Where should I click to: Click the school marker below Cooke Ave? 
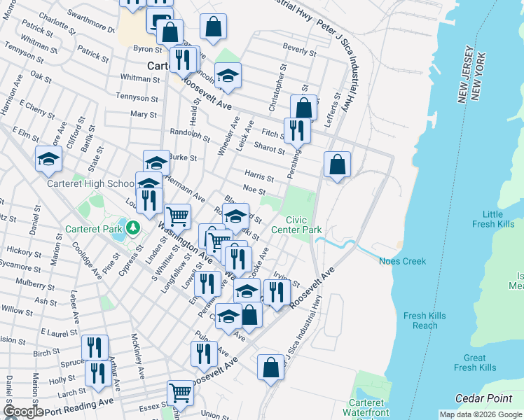click(247, 291)
